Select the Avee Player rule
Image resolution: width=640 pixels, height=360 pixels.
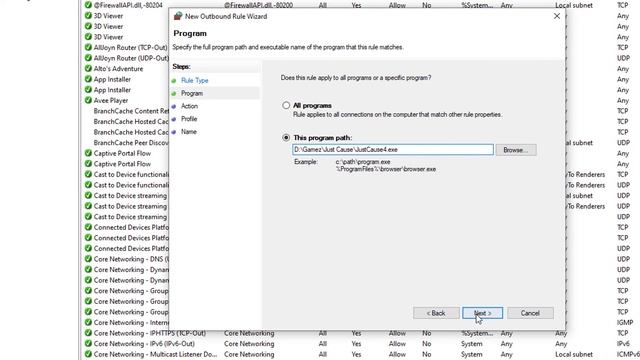tap(111, 100)
